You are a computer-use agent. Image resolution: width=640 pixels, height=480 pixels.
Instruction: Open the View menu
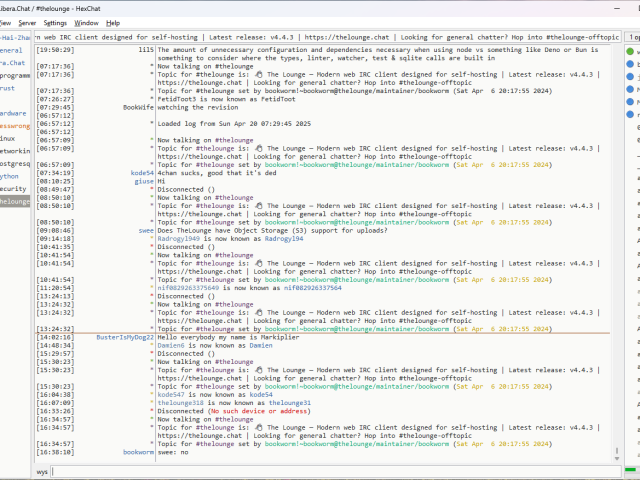[4, 22]
